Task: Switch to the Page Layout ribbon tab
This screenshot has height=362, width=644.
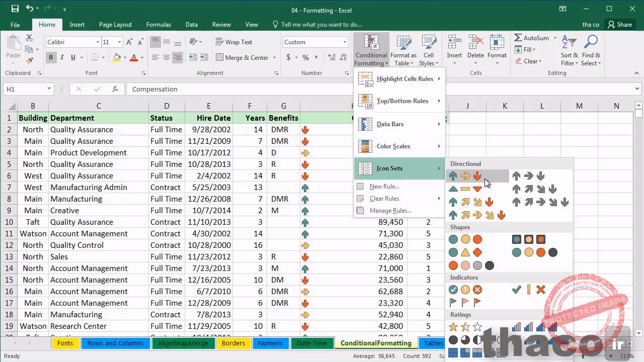Action: 115,25
